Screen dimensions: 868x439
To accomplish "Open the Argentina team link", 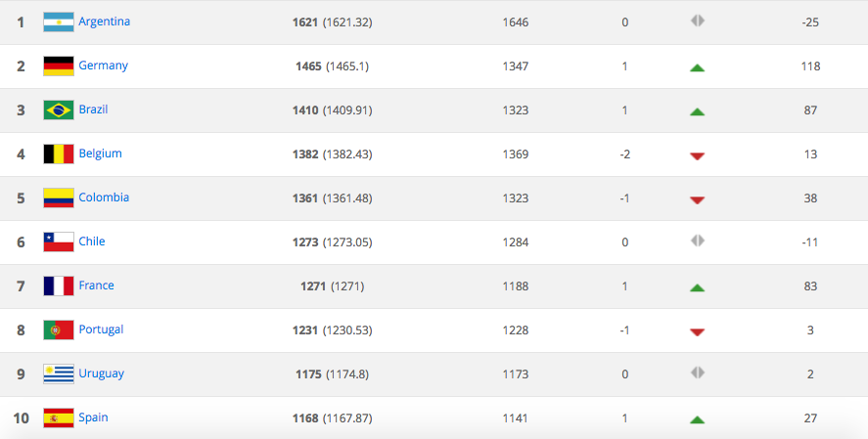I will tap(104, 22).
